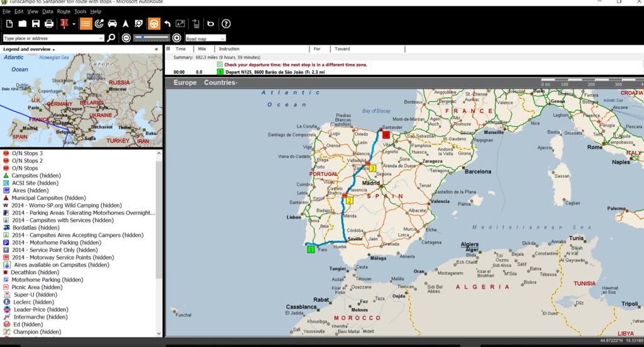Select the Decathlon (hidden) legend entry

click(x=35, y=272)
